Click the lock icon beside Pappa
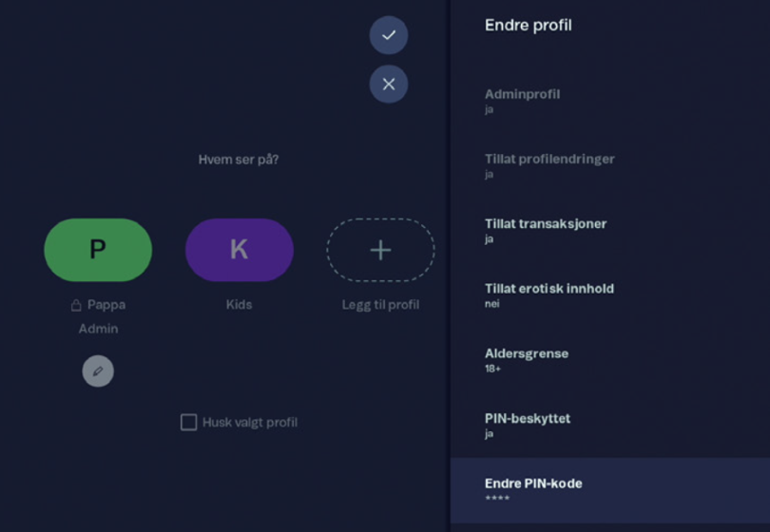Image resolution: width=770 pixels, height=532 pixels. [x=76, y=305]
